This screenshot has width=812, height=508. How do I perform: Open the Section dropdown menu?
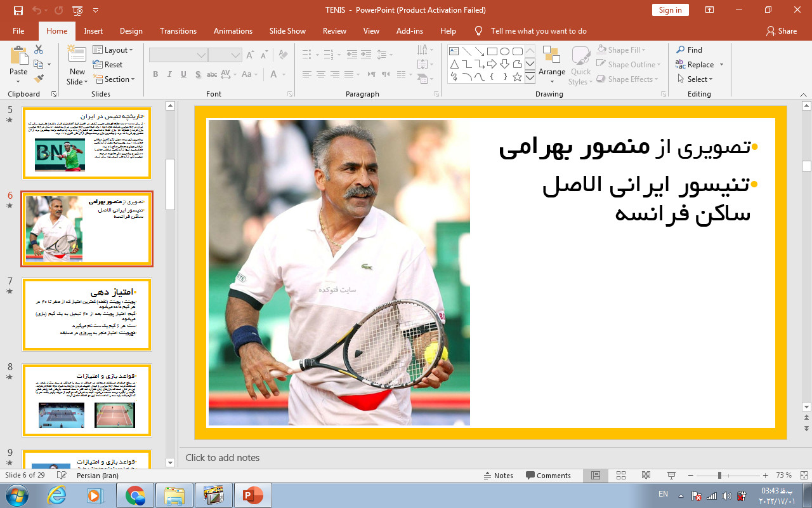[115, 79]
